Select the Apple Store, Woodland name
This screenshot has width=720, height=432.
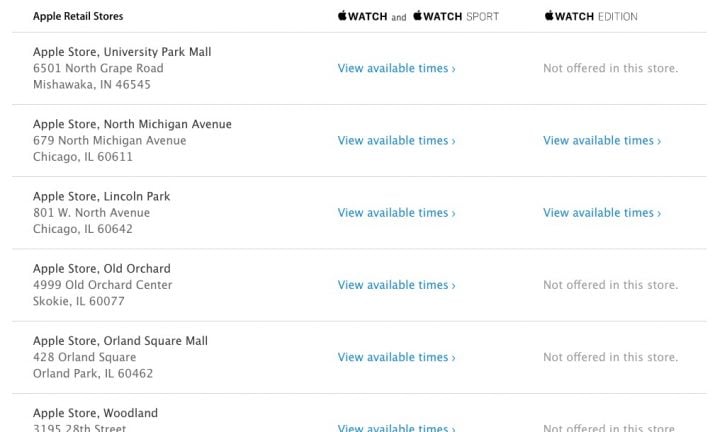[96, 413]
